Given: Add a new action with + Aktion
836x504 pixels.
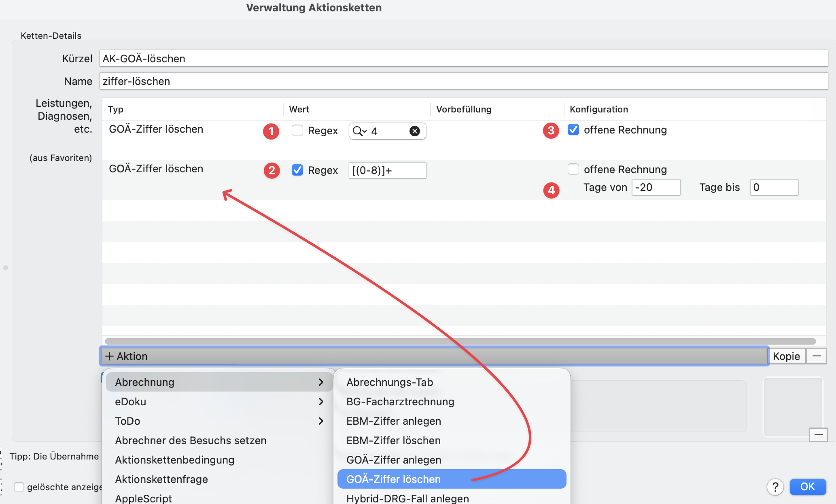Looking at the screenshot, I should [x=127, y=356].
